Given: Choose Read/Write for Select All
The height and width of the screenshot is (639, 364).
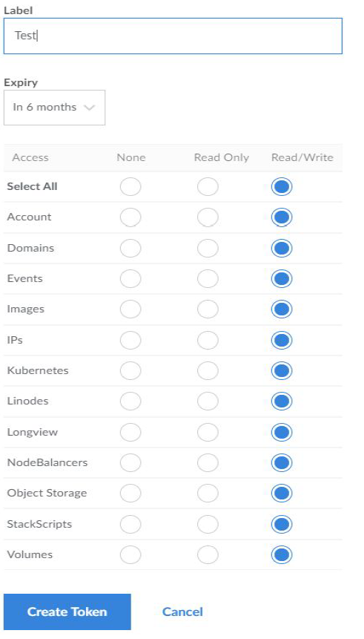Looking at the screenshot, I should (282, 186).
